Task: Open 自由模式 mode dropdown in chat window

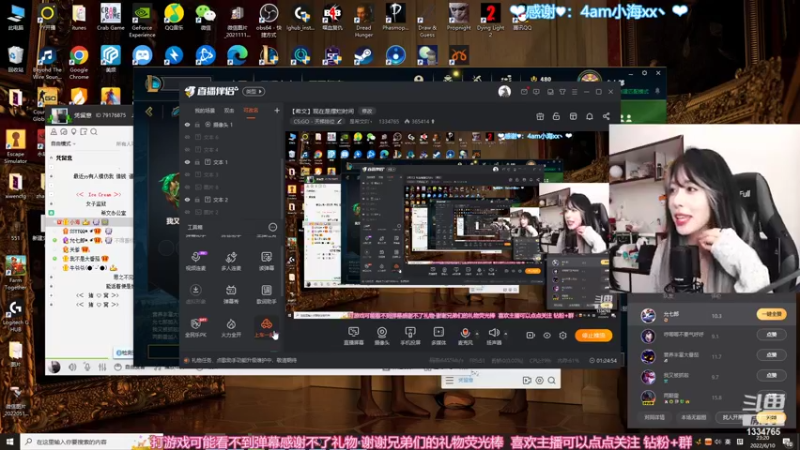Action: (63, 144)
